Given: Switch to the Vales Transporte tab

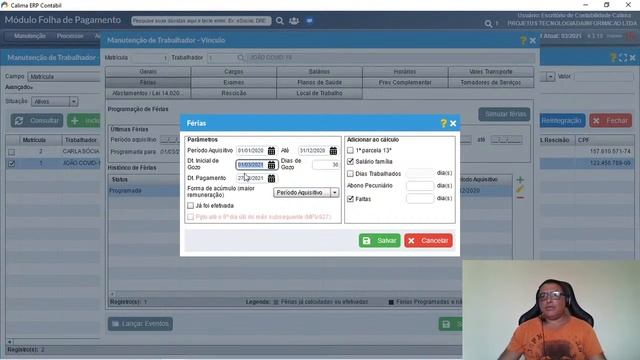Looking at the screenshot, I should pyautogui.click(x=491, y=72).
